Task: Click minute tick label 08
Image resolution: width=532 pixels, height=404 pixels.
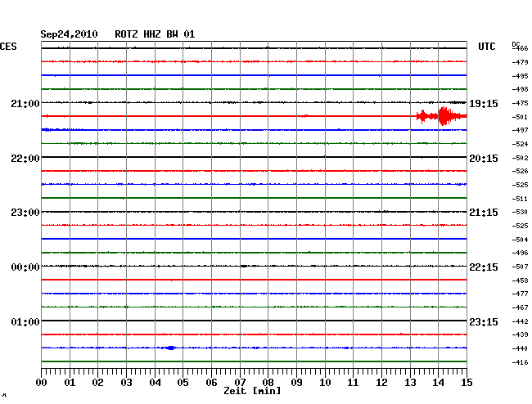Action: tap(268, 383)
